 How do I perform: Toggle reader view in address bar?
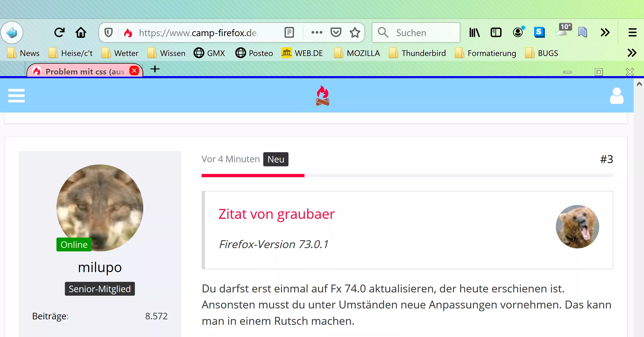tap(289, 33)
